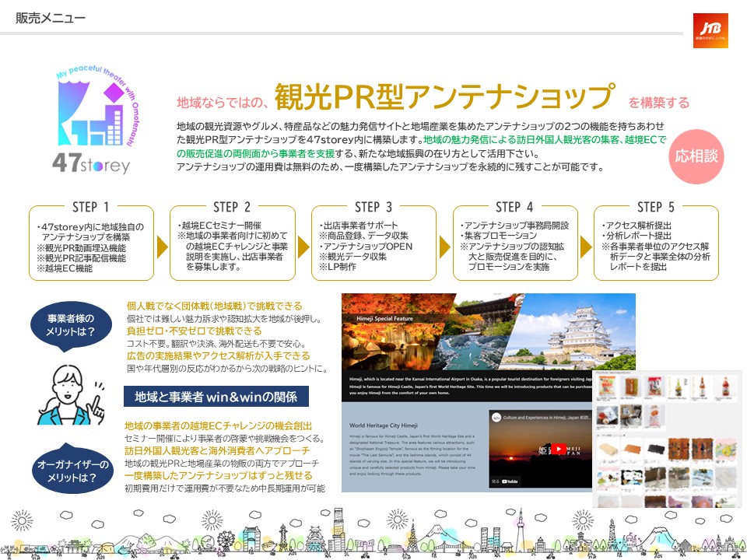Click the STEP 1 heading
Viewport: 747px width, 560px height.
(x=91, y=207)
